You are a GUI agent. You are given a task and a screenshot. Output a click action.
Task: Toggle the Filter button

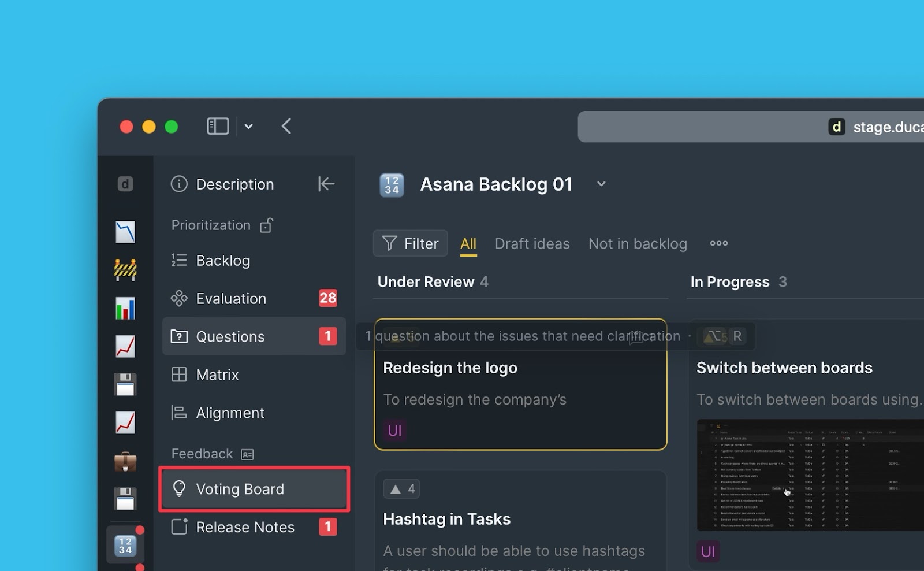pos(411,243)
